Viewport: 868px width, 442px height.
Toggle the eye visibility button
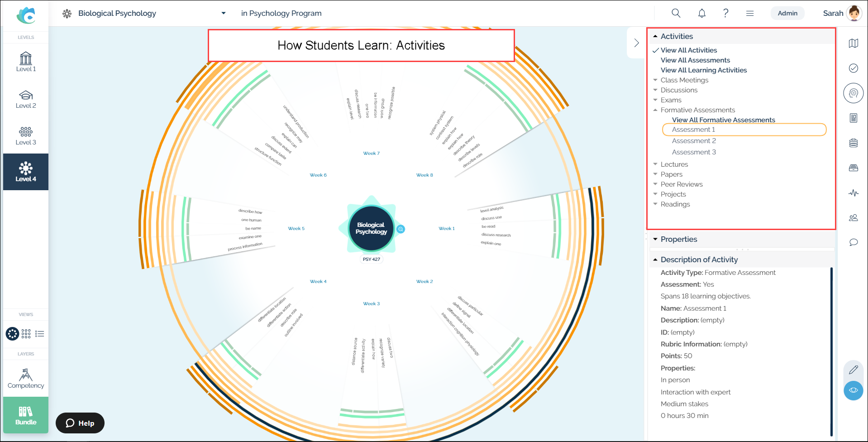coord(853,390)
